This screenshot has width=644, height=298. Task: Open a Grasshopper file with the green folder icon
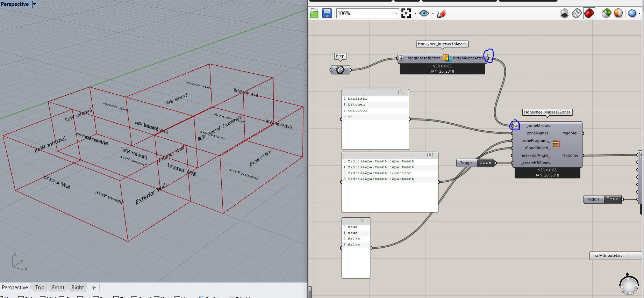(314, 13)
